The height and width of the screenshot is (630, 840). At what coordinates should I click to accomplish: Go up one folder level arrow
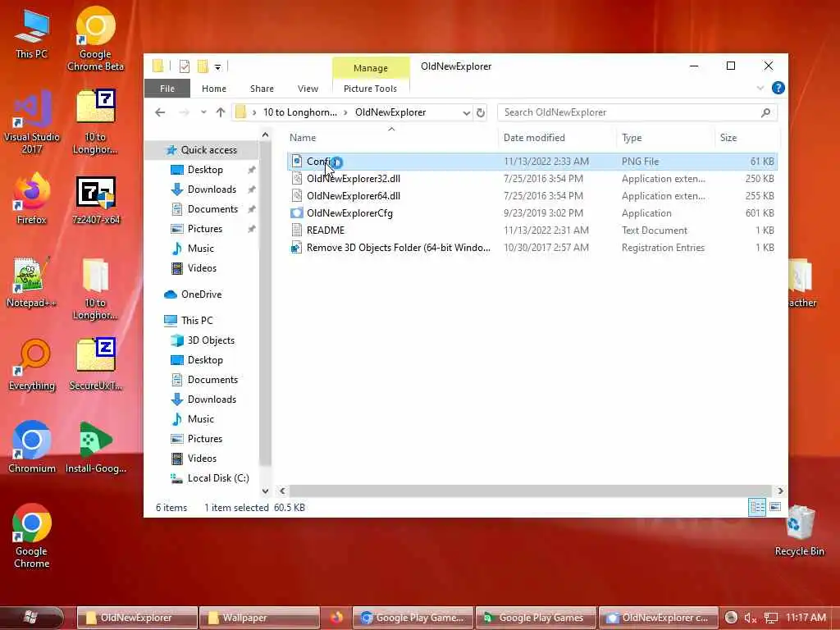(220, 112)
